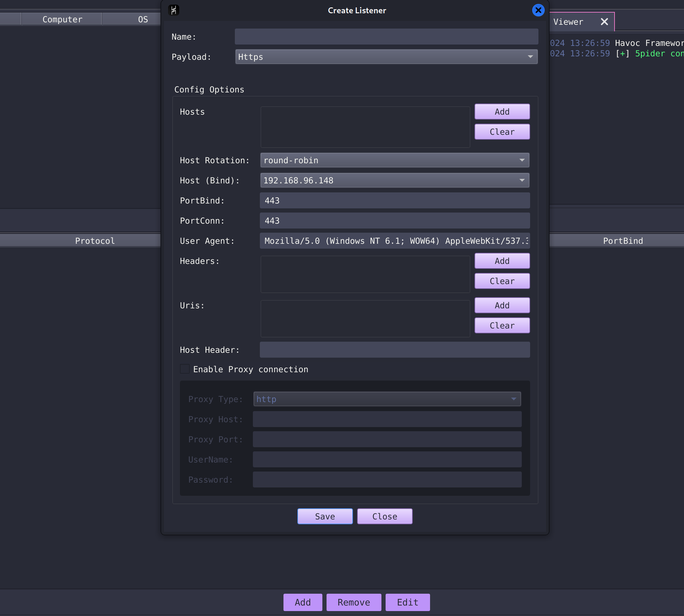Open the Payload Https dropdown
This screenshot has height=616, width=684.
pos(386,57)
